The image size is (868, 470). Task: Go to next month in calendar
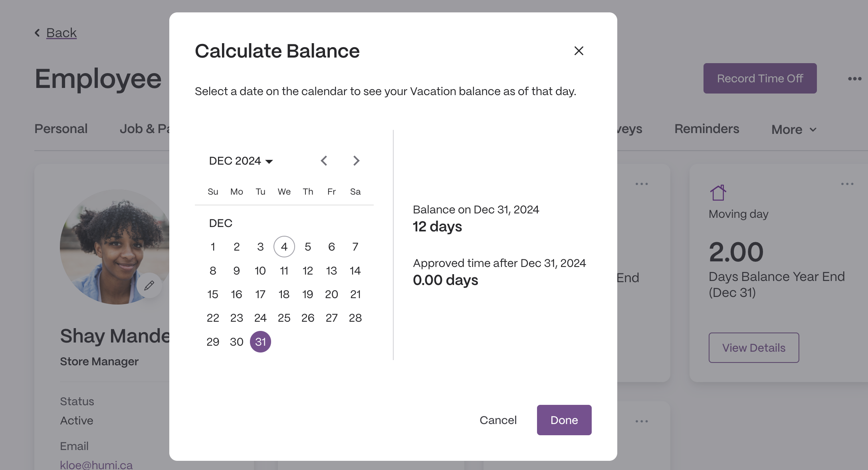coord(356,161)
